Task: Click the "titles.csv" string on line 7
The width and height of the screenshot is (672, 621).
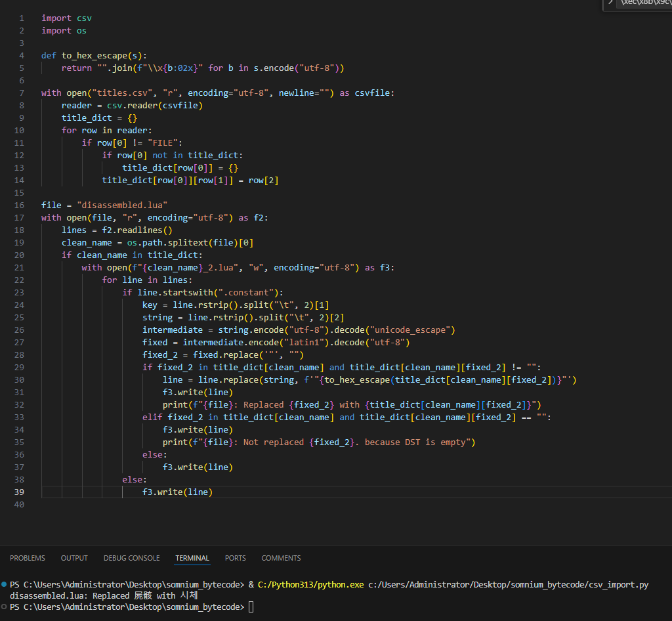Action: pyautogui.click(x=123, y=93)
